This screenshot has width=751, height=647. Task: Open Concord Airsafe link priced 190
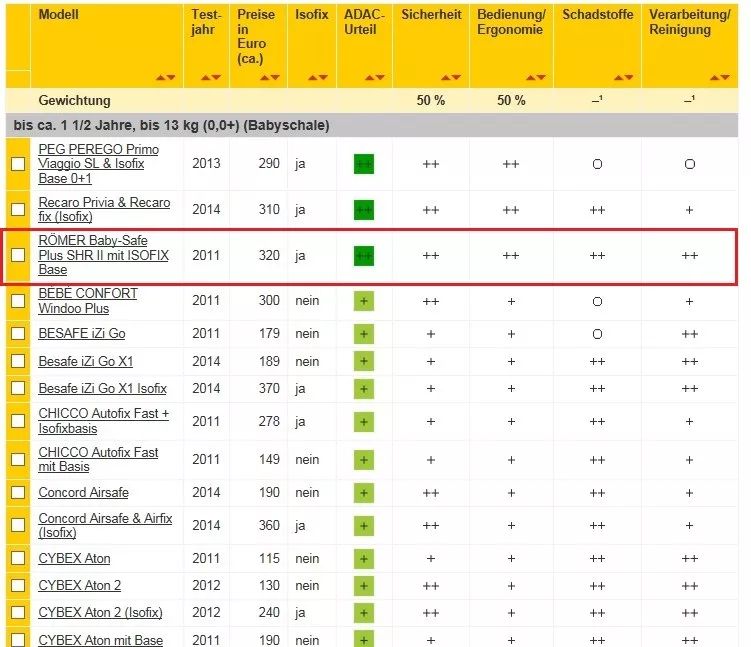click(84, 492)
